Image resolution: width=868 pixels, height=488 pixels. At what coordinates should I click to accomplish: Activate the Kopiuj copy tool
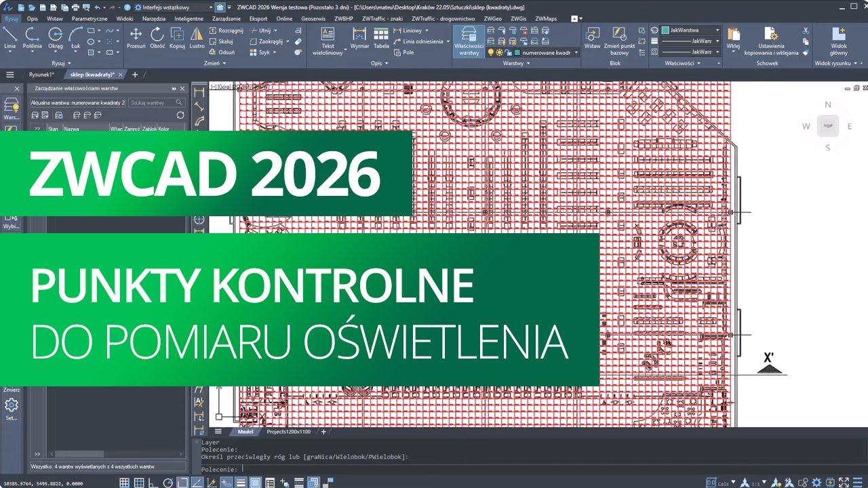coord(177,38)
